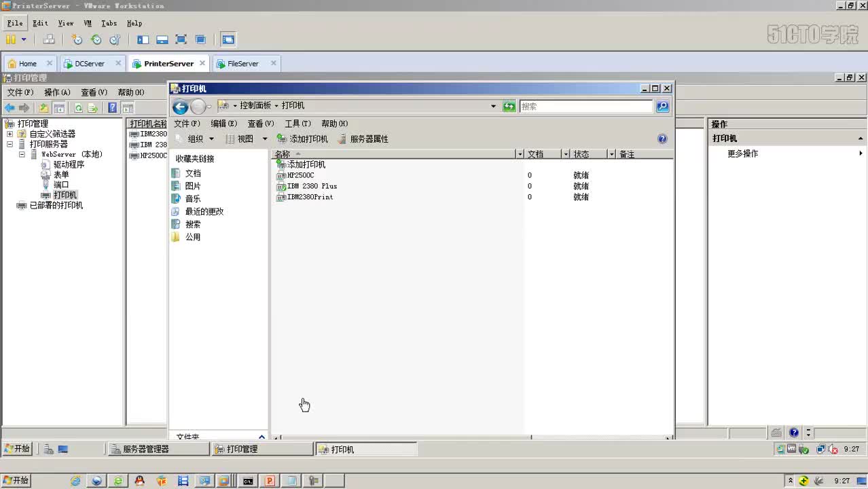Click the explorer help question-mark icon

click(x=662, y=139)
